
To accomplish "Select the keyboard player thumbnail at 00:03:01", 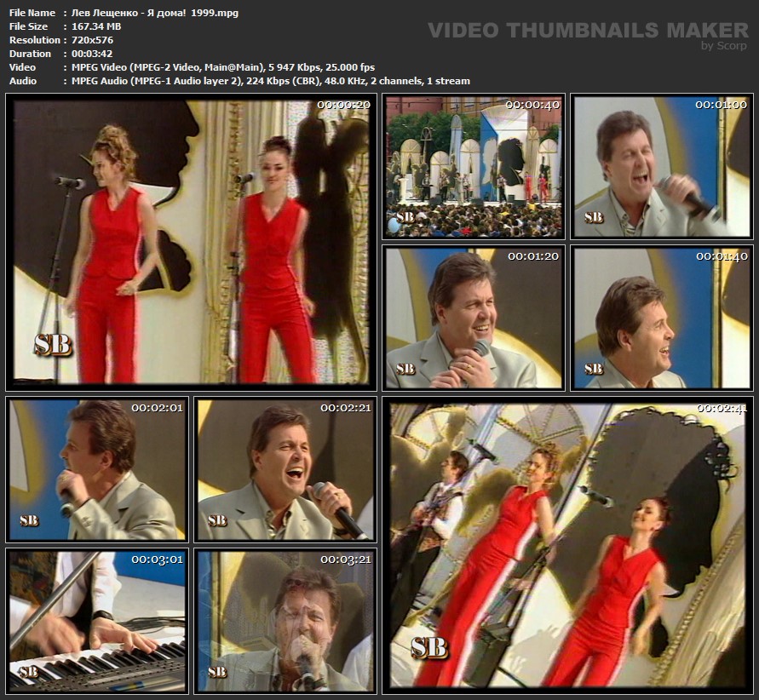I will [97, 620].
